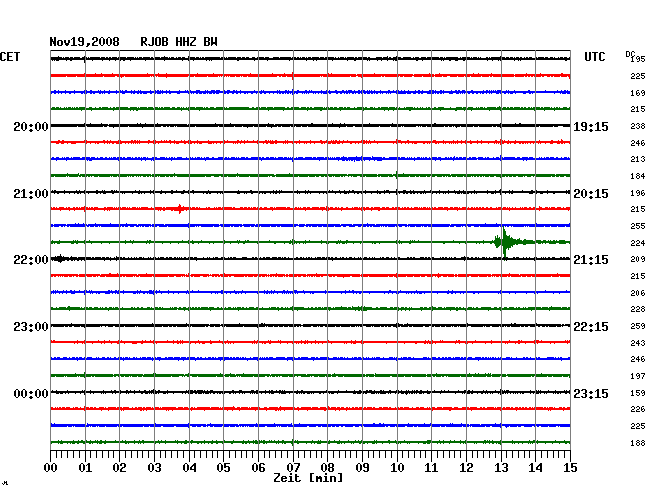Click minute label 13 on the axis
Viewport: 650px width, 494px height.
pos(501,467)
